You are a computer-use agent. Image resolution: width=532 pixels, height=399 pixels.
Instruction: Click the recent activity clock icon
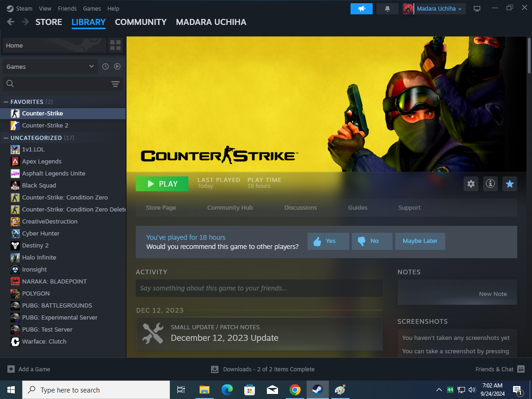pyautogui.click(x=105, y=66)
